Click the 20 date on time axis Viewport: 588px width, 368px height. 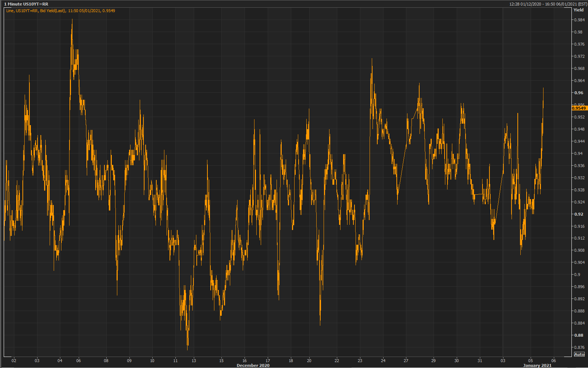[x=309, y=361]
